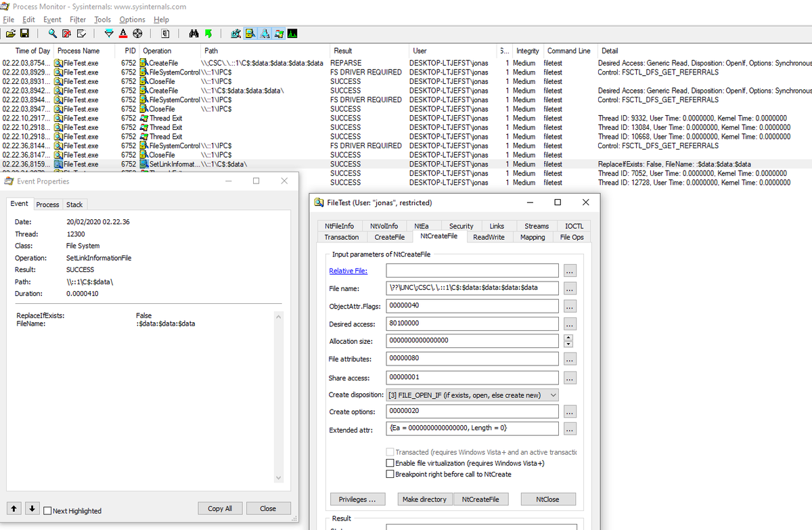Screen dimensions: 812x530
Task: Click the browse button next to Relative File field
Action: (x=570, y=271)
